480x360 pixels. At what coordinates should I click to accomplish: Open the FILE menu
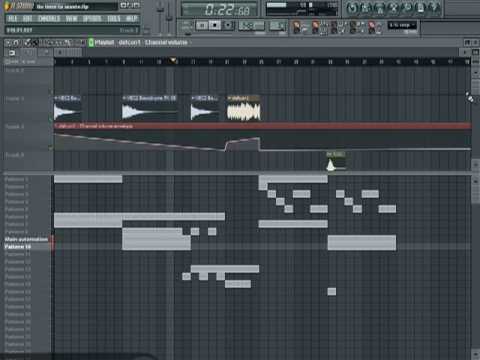coord(12,18)
